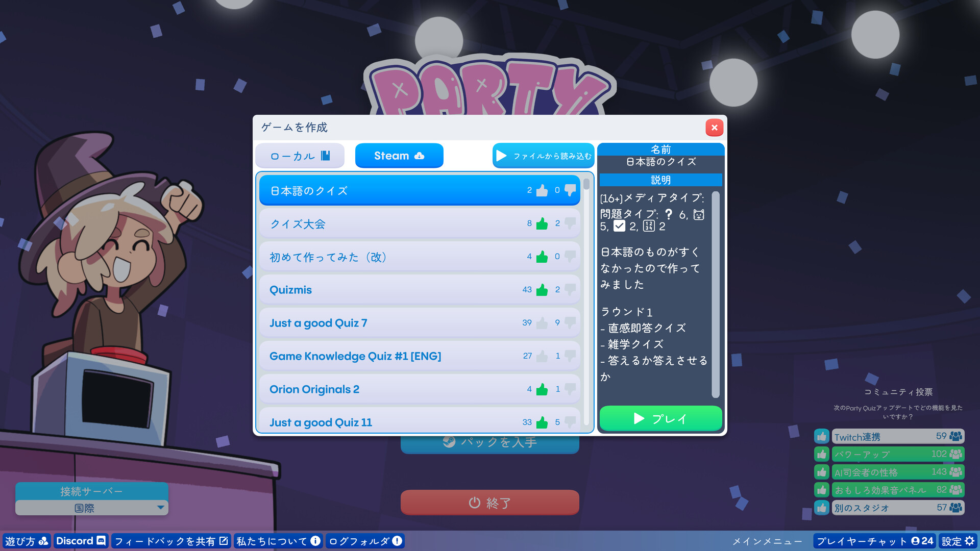Viewport: 980px width, 551px height.
Task: Load quiz via ファイルから読み込む
Action: point(544,156)
